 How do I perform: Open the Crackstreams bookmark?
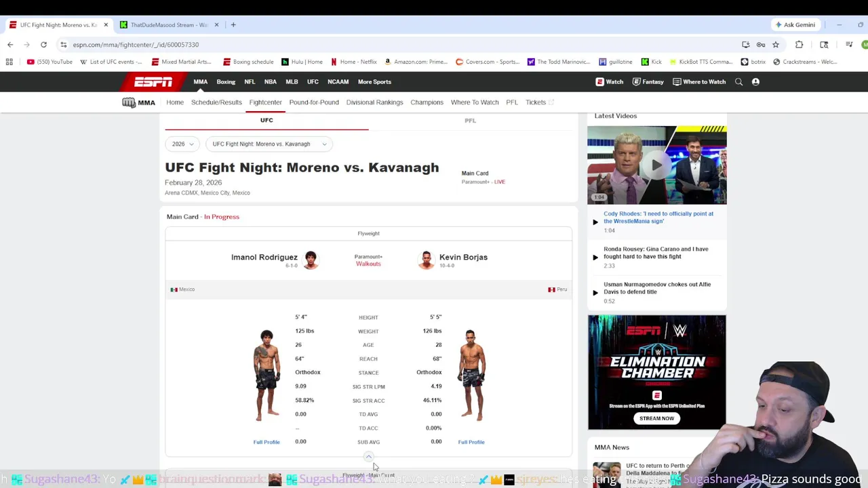click(804, 62)
